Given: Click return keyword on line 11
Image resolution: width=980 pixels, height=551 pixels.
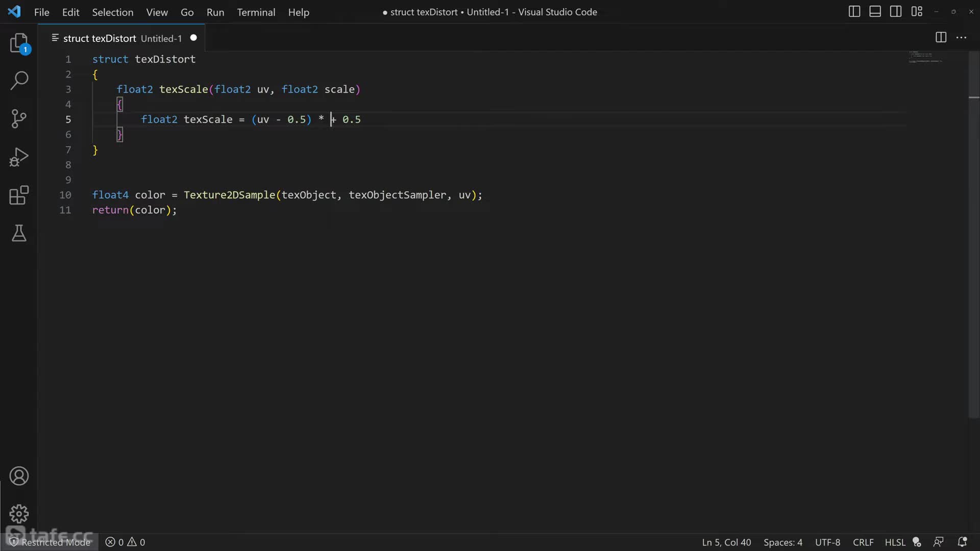Looking at the screenshot, I should pos(110,210).
